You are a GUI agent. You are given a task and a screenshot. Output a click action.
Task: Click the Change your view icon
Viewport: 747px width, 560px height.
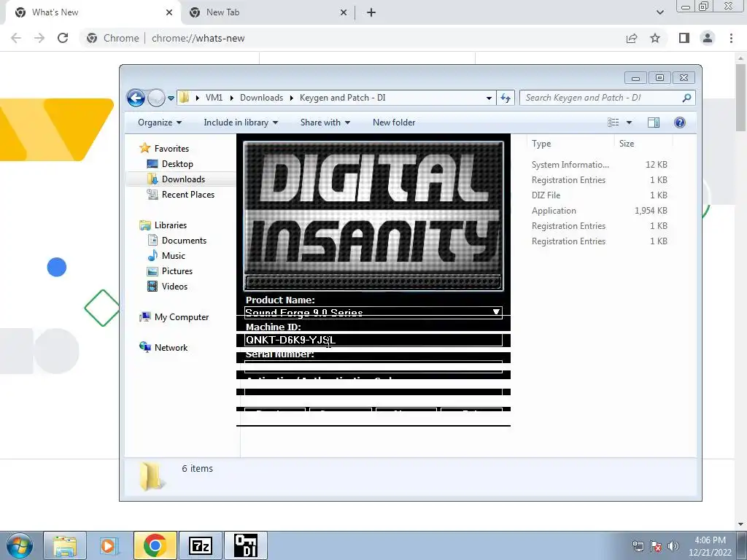(x=613, y=122)
